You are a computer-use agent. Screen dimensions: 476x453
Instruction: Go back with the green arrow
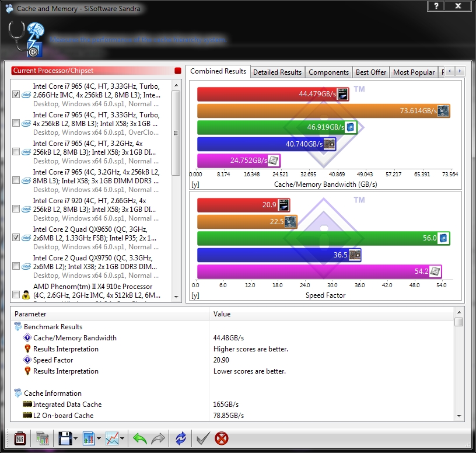pos(139,438)
